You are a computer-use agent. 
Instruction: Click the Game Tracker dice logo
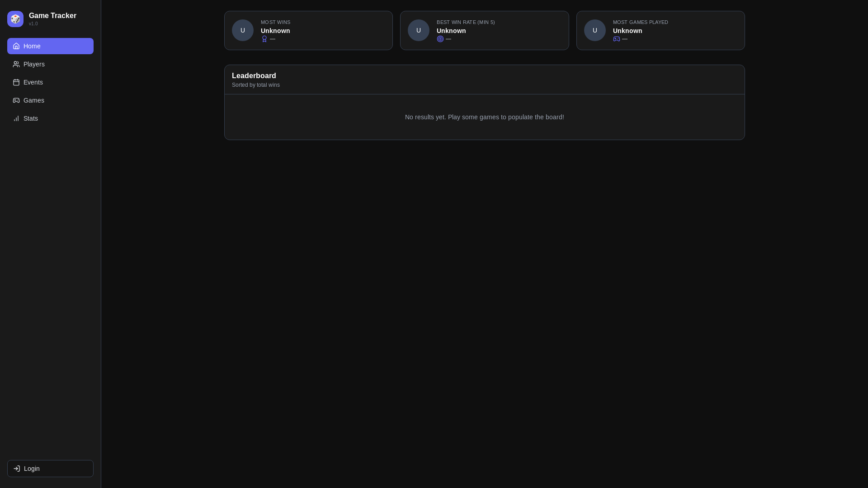click(x=15, y=19)
